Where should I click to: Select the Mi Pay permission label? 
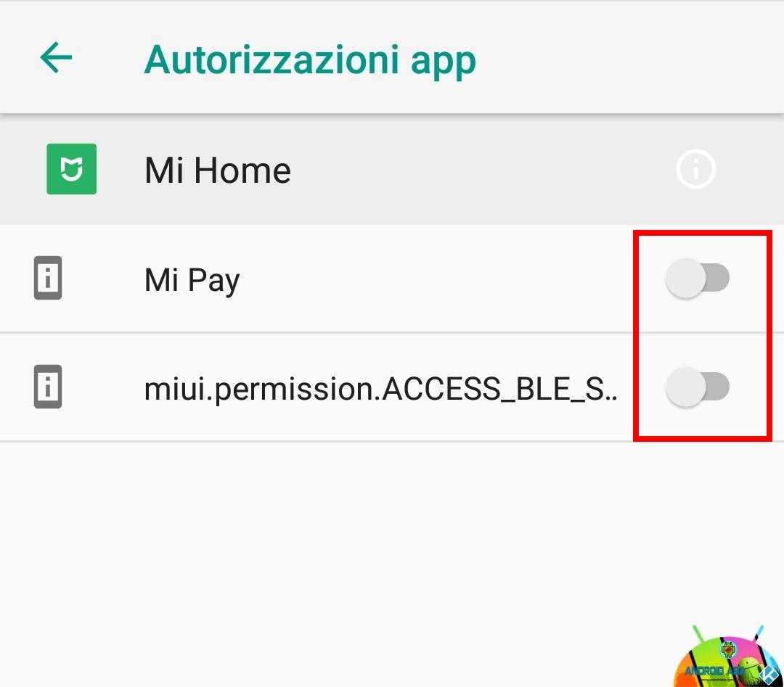[192, 280]
